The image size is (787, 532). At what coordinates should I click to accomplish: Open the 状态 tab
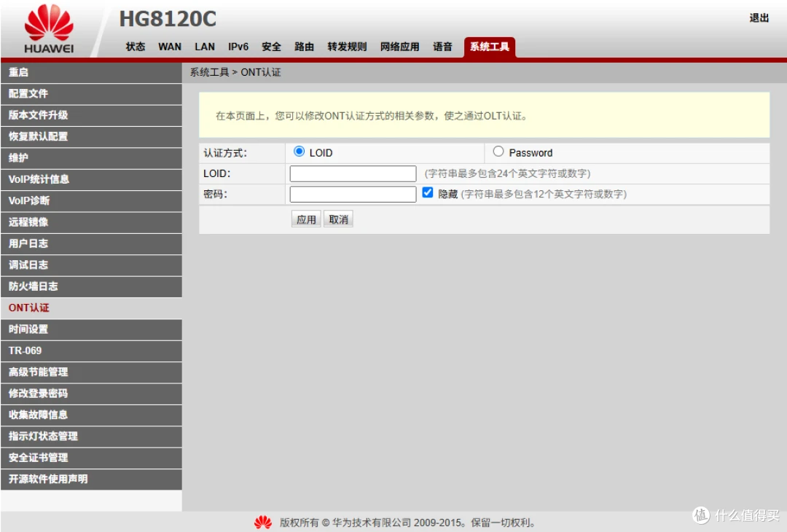(136, 47)
